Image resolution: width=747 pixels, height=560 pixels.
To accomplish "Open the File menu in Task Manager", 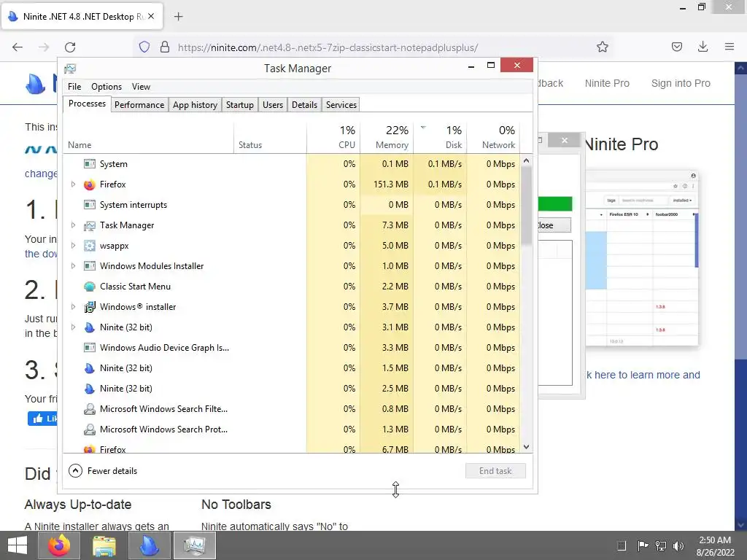I will (x=74, y=87).
